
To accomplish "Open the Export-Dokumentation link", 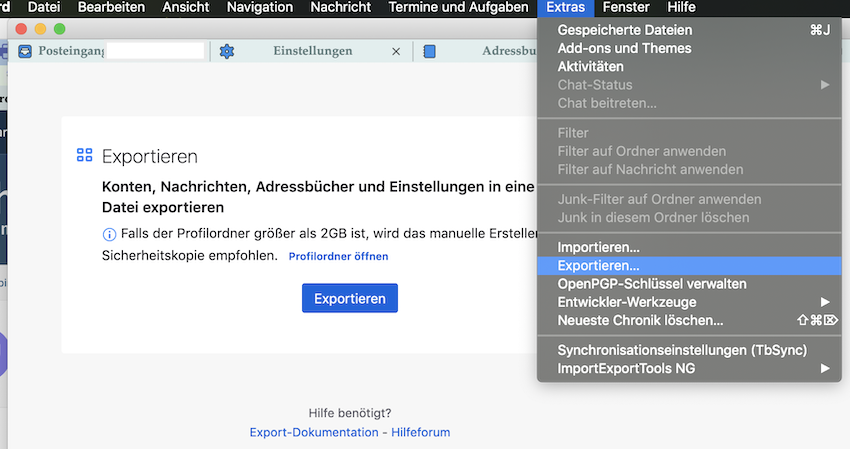I will (313, 432).
